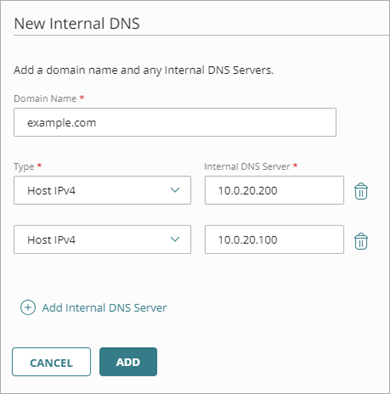
Task: Click the Type label above the dropdowns
Action: (24, 166)
